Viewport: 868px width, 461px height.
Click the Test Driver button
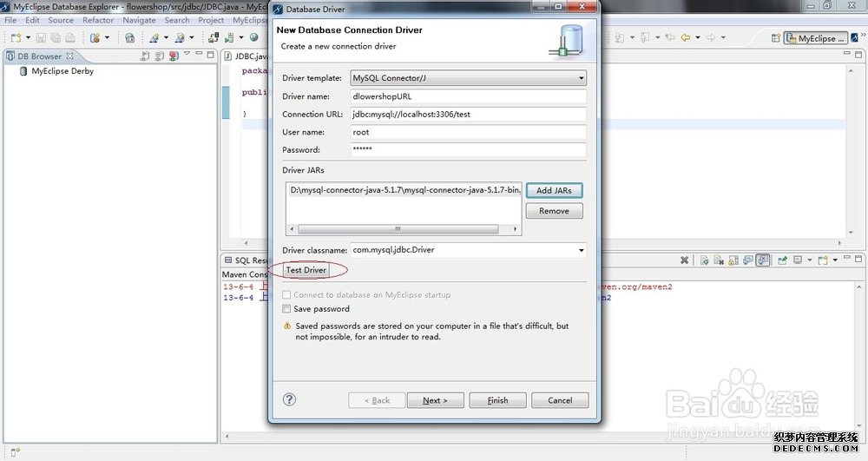coord(306,270)
